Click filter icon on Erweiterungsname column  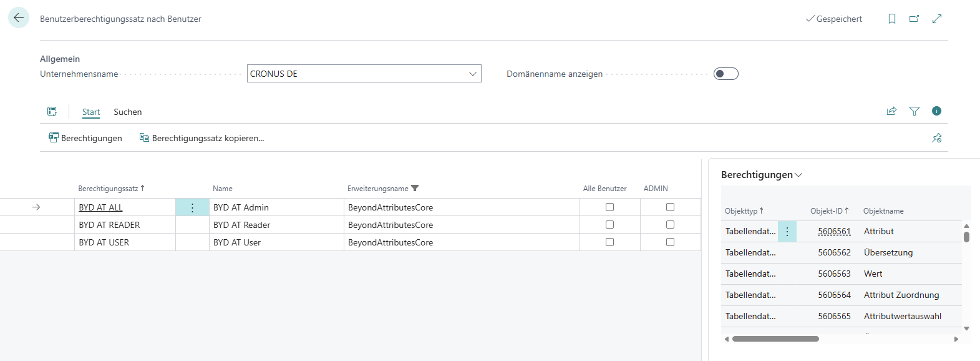(415, 188)
